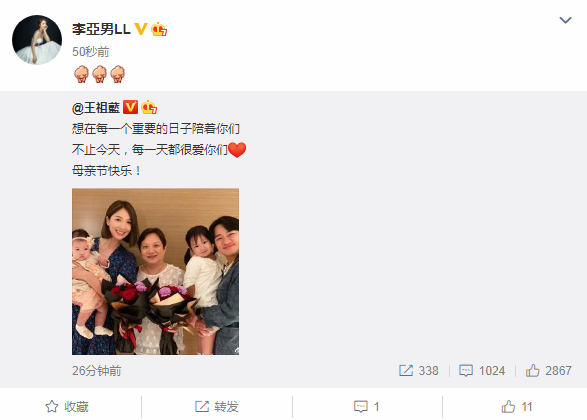Open the post options chevron menu

coord(565,20)
